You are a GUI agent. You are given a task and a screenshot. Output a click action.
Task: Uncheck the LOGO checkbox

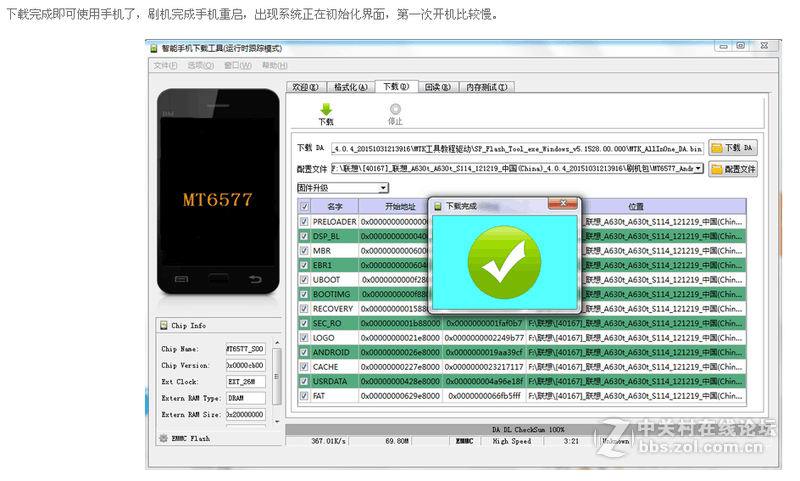[x=305, y=338]
